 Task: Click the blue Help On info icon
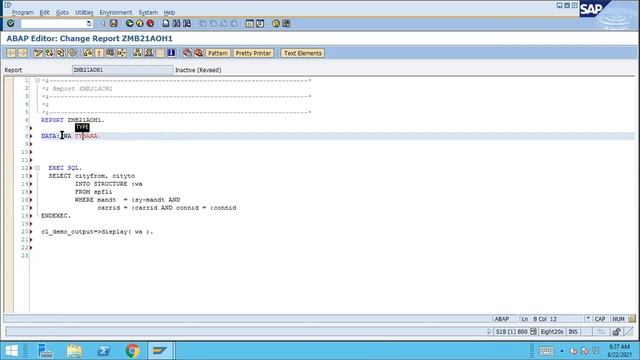171,53
